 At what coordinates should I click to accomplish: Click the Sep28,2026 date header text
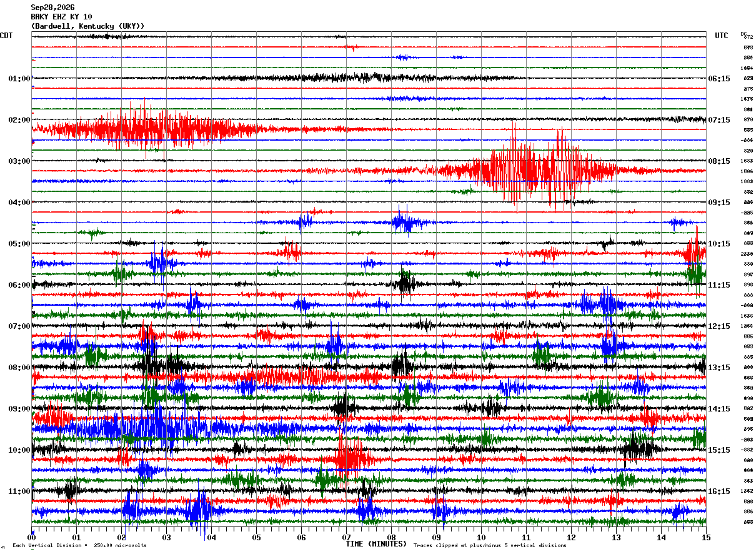[52, 8]
